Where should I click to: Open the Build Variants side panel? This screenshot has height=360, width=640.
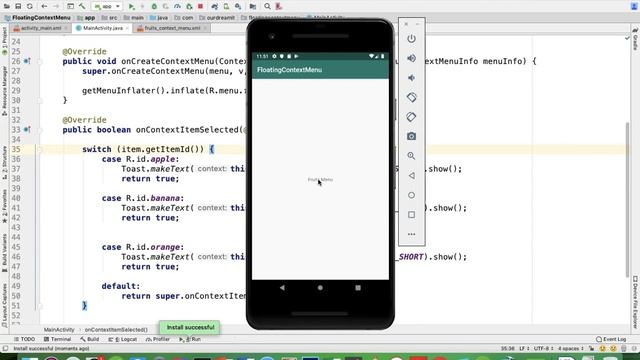click(4, 253)
